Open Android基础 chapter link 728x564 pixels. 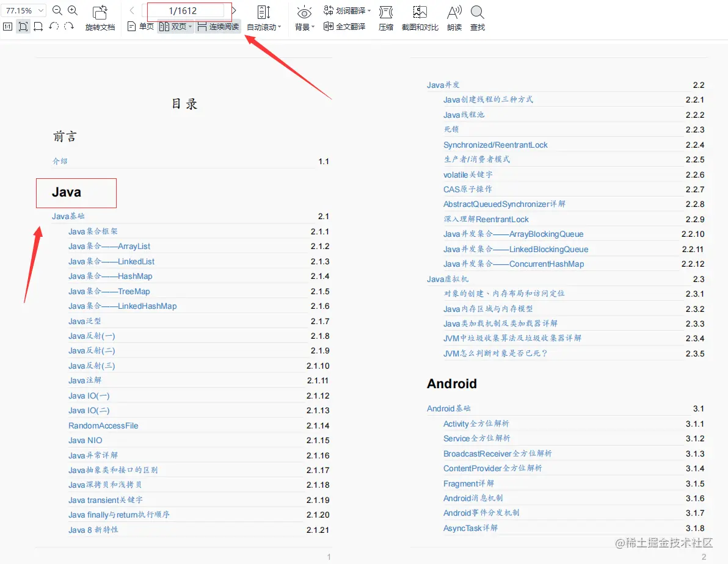click(448, 408)
